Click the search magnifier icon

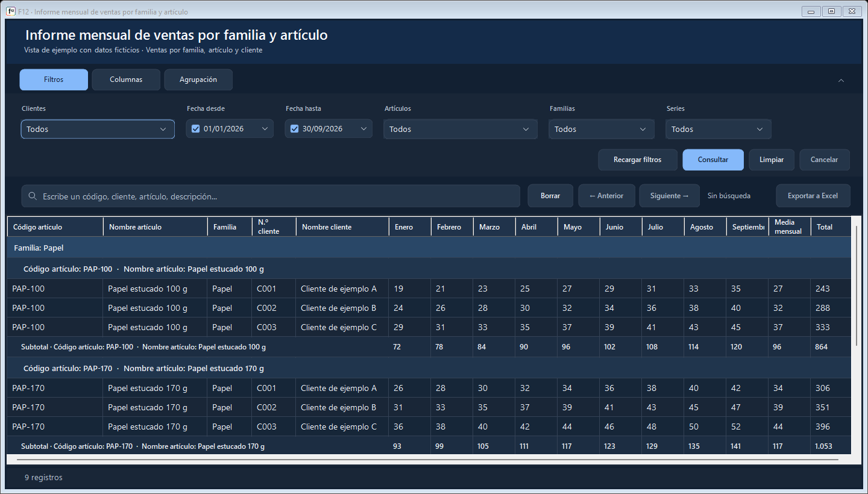click(x=32, y=196)
